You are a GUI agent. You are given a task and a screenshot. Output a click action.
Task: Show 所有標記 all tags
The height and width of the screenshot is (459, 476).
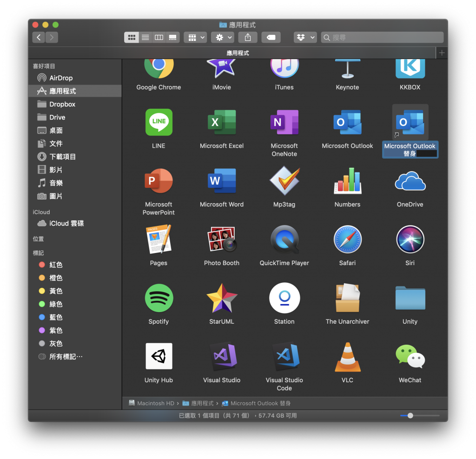(75, 357)
